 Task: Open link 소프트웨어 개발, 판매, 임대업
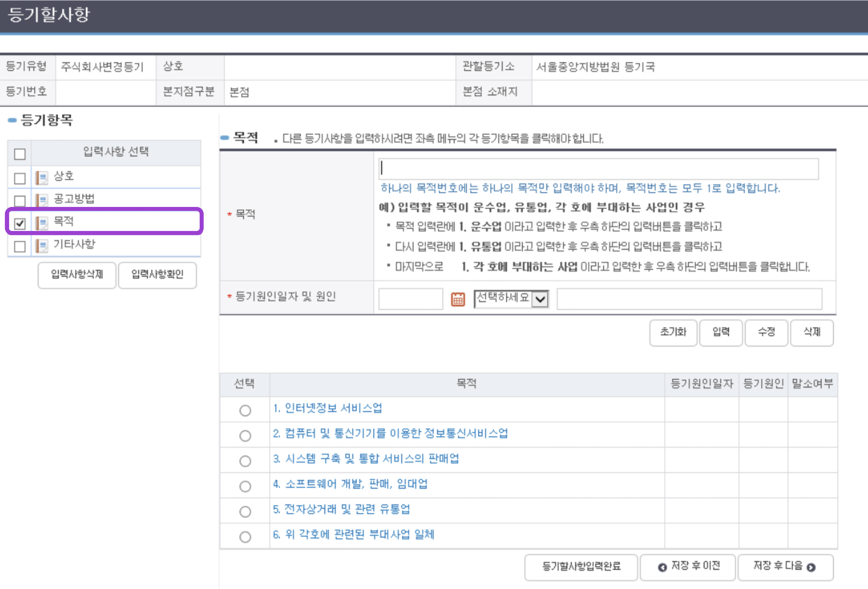(350, 484)
